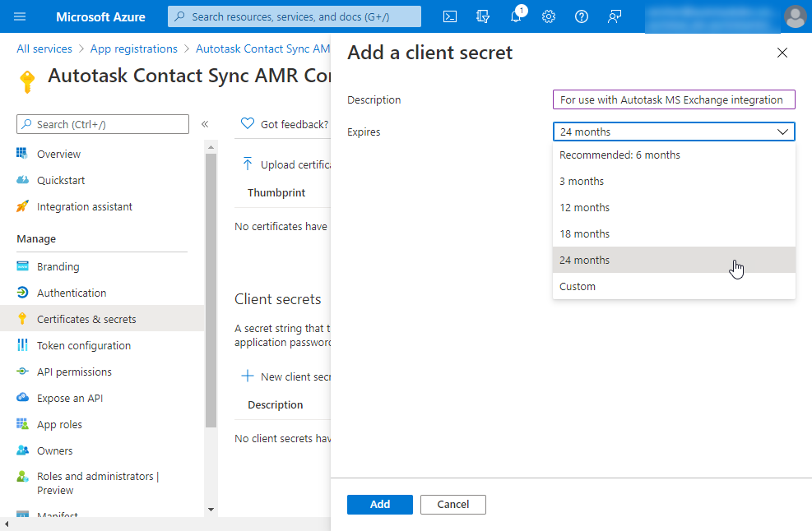812x531 pixels.
Task: Toggle the Expires dropdown box
Action: pos(673,132)
